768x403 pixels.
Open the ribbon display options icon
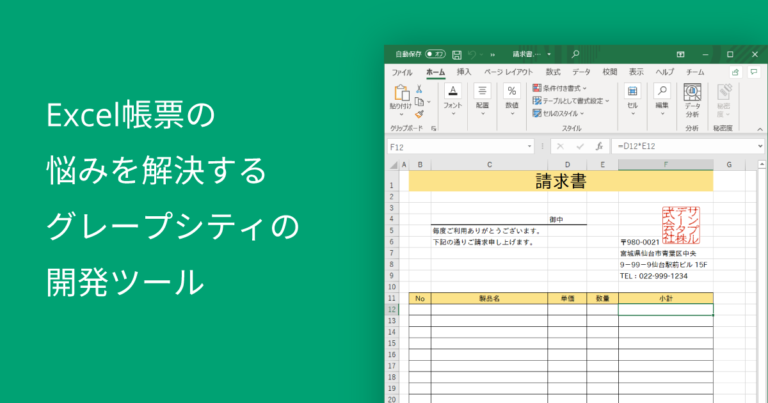pos(680,54)
